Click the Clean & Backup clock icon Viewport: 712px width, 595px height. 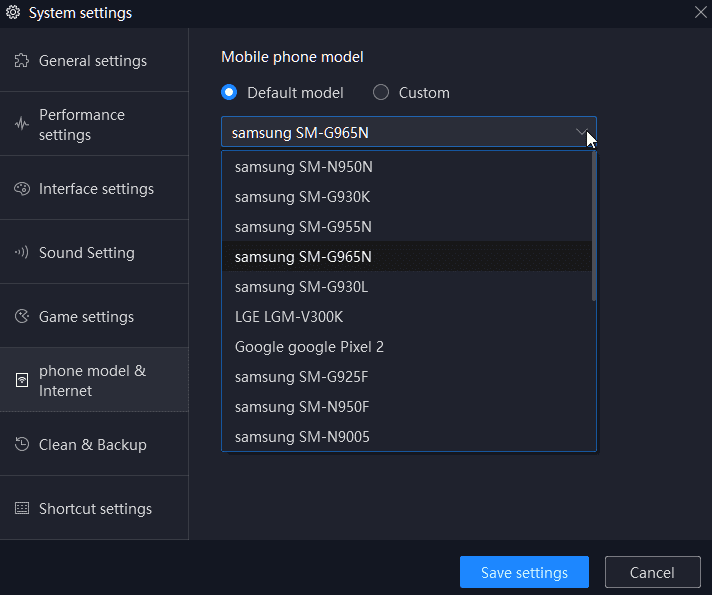21,444
